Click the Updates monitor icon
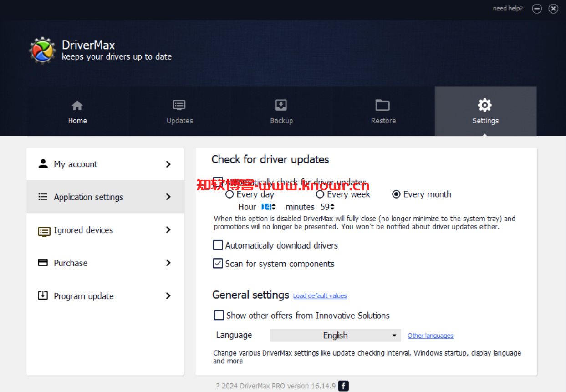 click(x=179, y=105)
